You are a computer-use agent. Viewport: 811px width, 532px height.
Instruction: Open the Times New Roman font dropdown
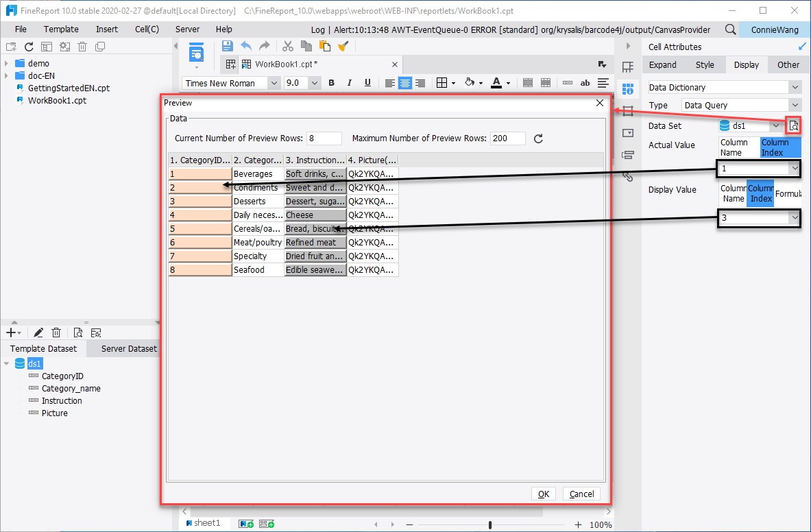coord(274,82)
